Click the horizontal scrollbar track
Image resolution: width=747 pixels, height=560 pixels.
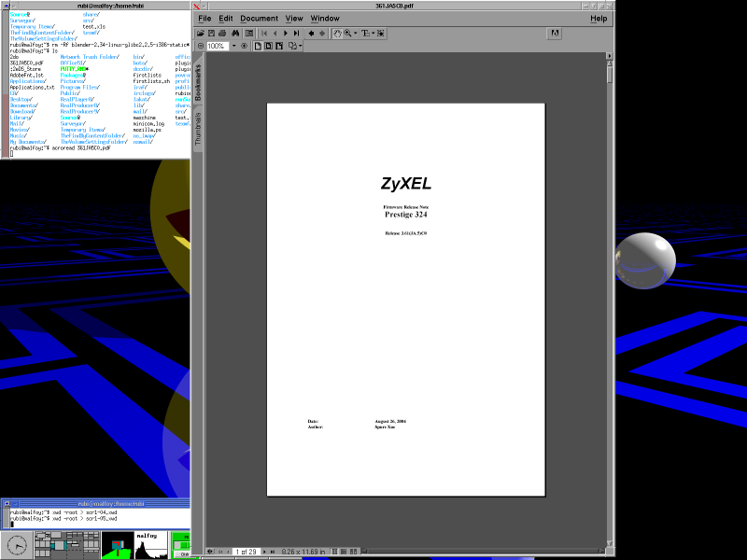484,552
